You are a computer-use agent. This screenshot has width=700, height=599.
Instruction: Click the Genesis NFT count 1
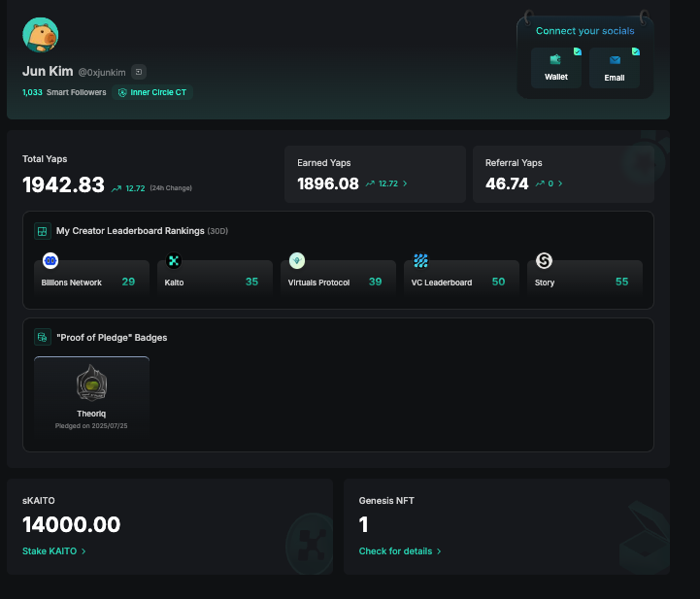364,524
